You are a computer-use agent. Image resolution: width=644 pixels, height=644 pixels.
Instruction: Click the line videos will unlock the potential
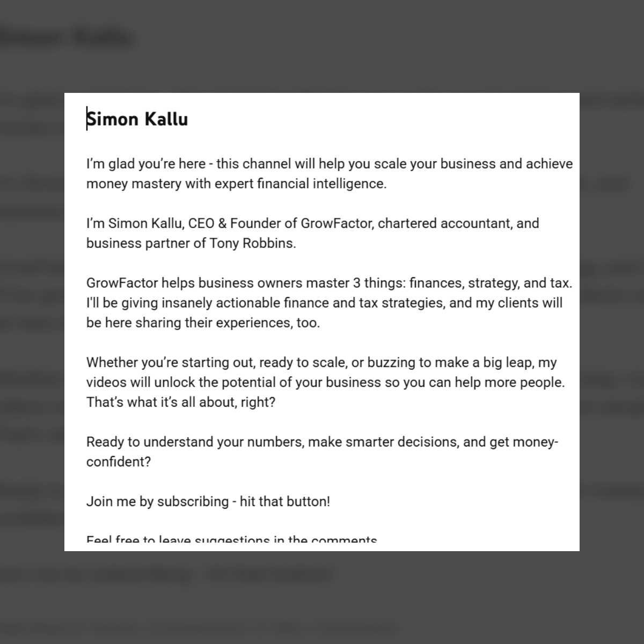[x=326, y=382]
